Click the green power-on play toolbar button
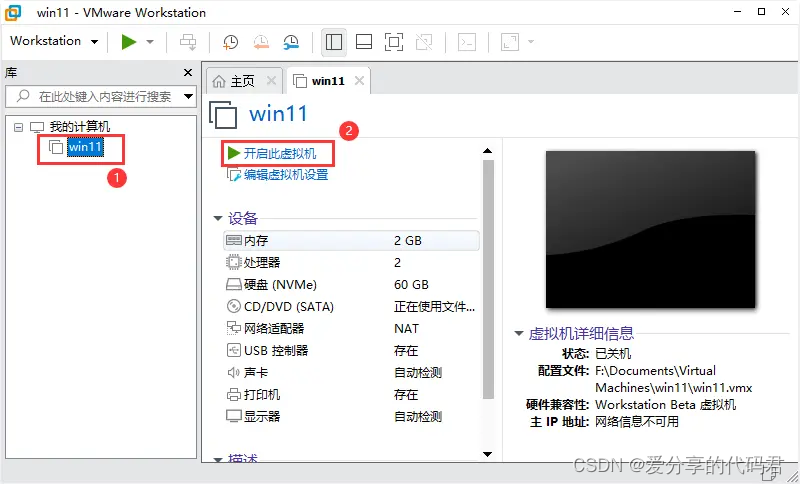 (x=129, y=42)
